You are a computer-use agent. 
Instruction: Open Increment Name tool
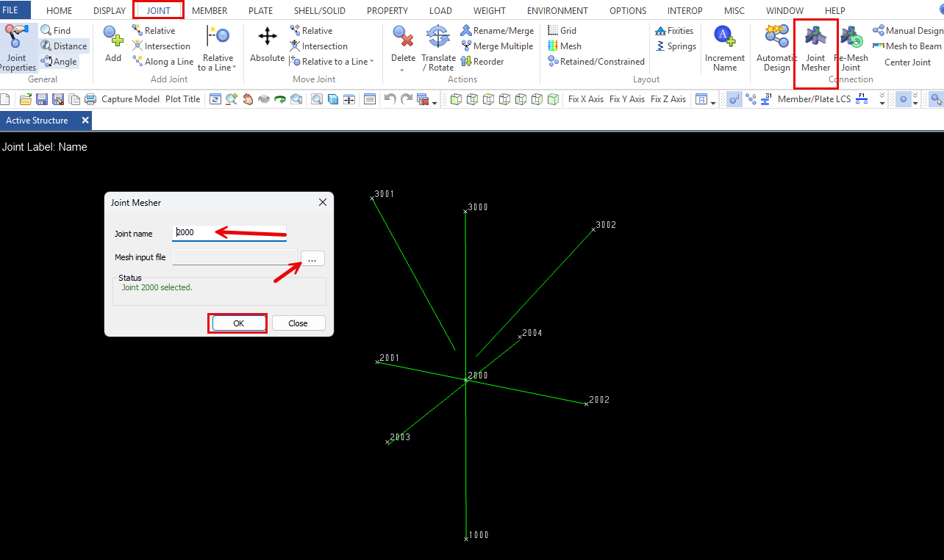click(x=724, y=49)
